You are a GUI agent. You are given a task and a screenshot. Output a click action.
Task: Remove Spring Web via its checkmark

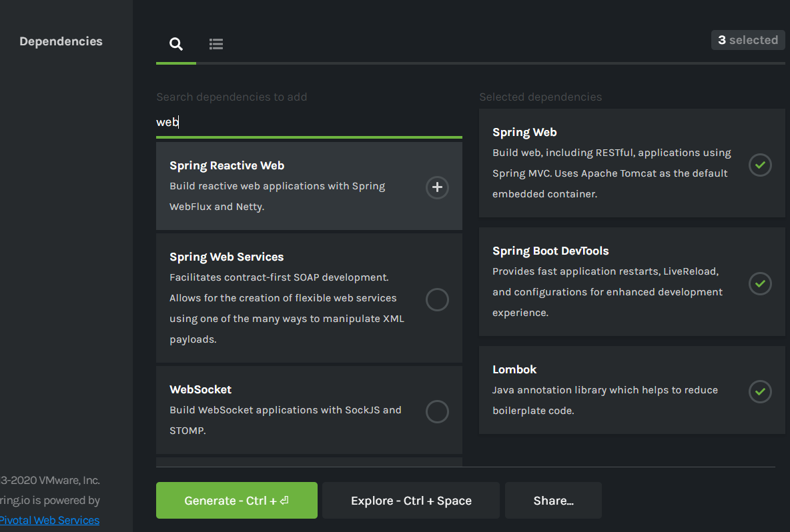tap(760, 165)
